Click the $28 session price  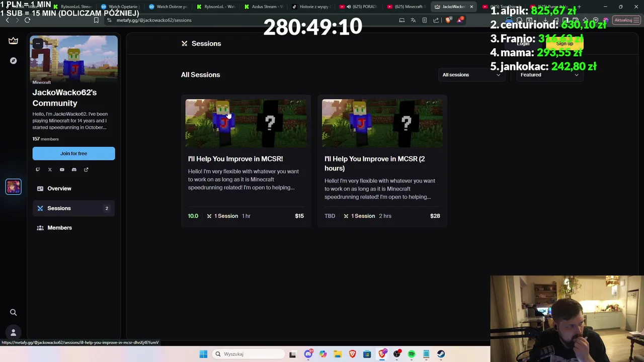(435, 216)
